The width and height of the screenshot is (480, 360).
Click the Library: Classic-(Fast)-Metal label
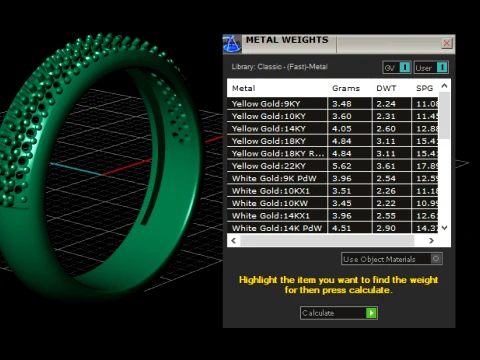pos(279,67)
